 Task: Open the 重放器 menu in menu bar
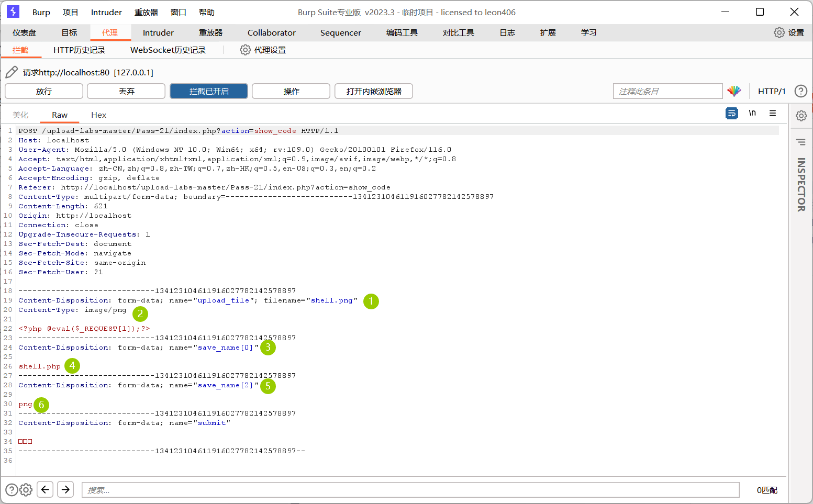pos(146,12)
